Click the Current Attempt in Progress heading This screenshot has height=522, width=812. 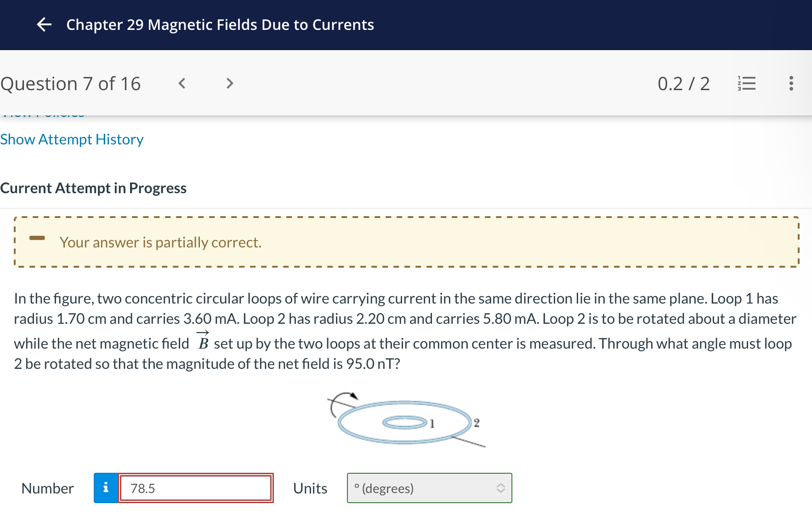point(93,188)
